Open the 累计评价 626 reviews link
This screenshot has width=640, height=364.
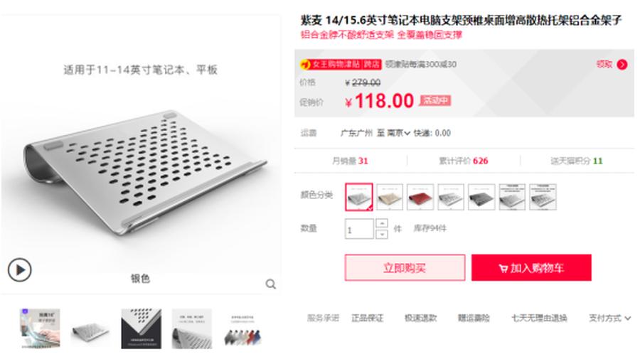pyautogui.click(x=464, y=161)
